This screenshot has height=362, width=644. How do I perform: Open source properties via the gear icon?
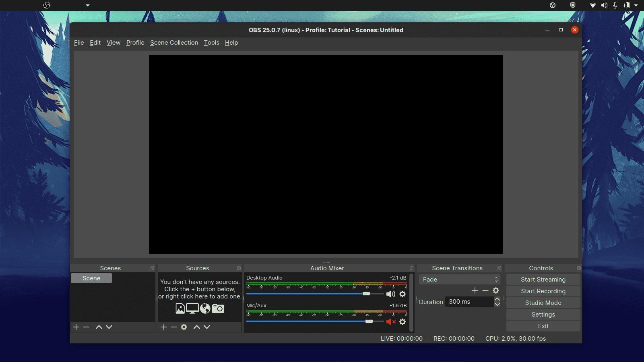pos(184,327)
